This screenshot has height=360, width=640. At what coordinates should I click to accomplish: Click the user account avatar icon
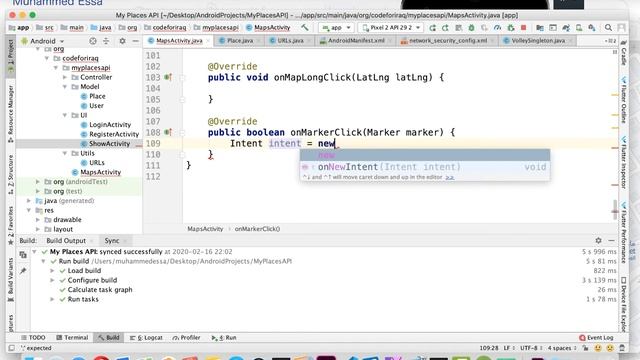pyautogui.click(x=621, y=28)
